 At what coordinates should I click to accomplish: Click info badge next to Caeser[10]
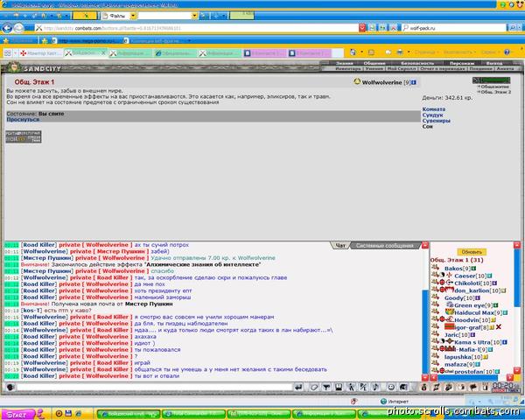489,276
